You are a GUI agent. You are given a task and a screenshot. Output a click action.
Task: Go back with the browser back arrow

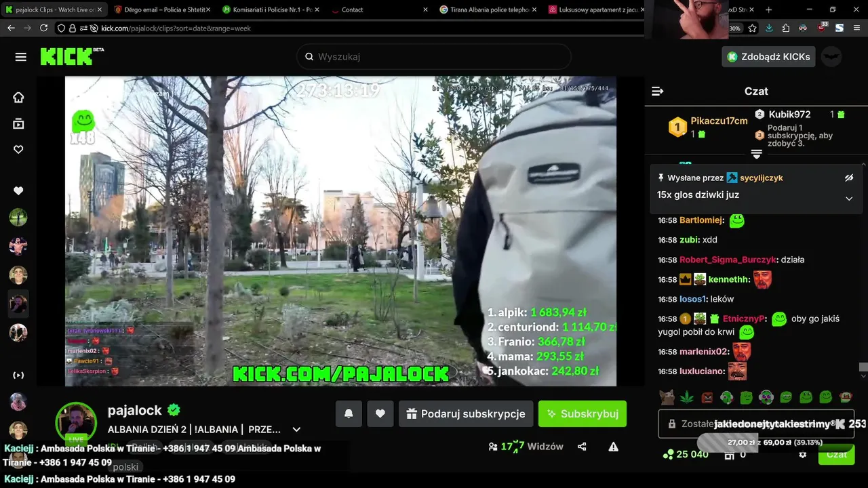[11, 28]
